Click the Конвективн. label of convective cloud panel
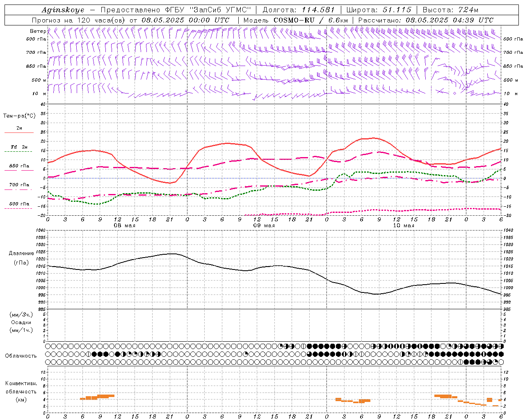The width and height of the screenshot is (525, 420). 21,383
